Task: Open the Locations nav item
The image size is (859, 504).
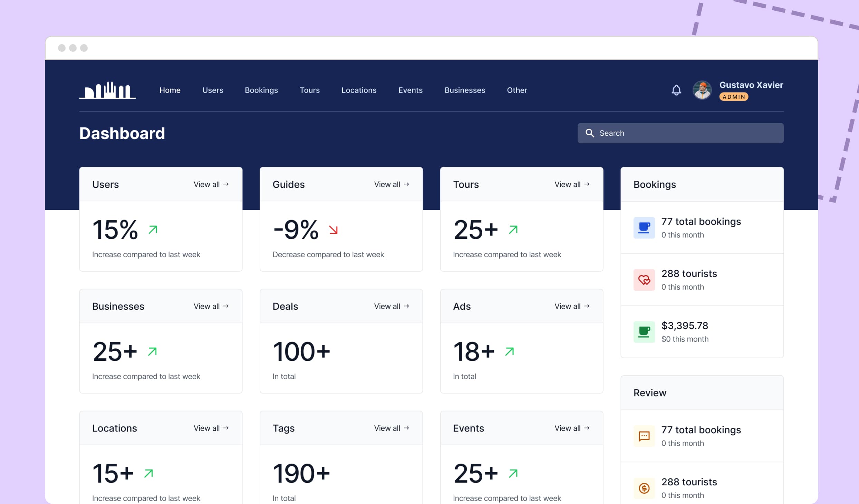Action: point(359,90)
